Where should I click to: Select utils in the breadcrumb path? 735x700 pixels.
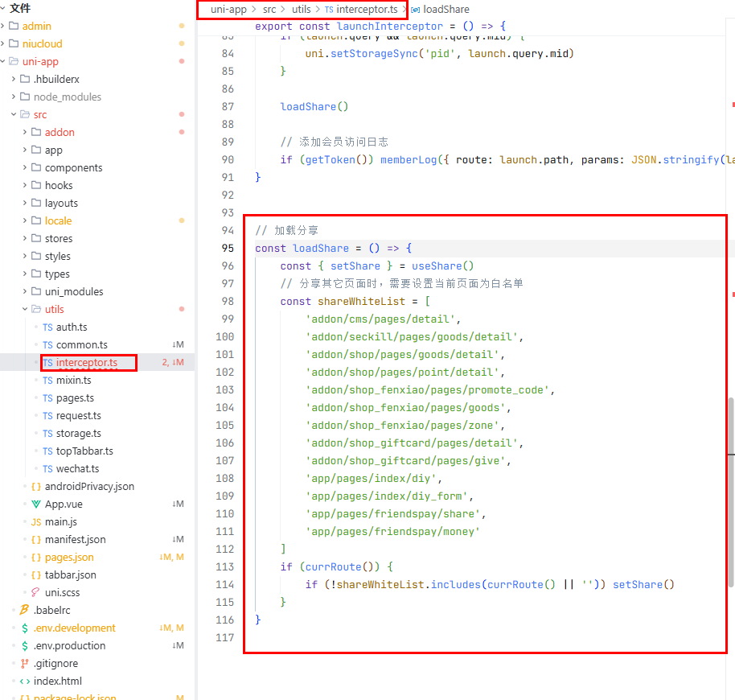click(300, 10)
